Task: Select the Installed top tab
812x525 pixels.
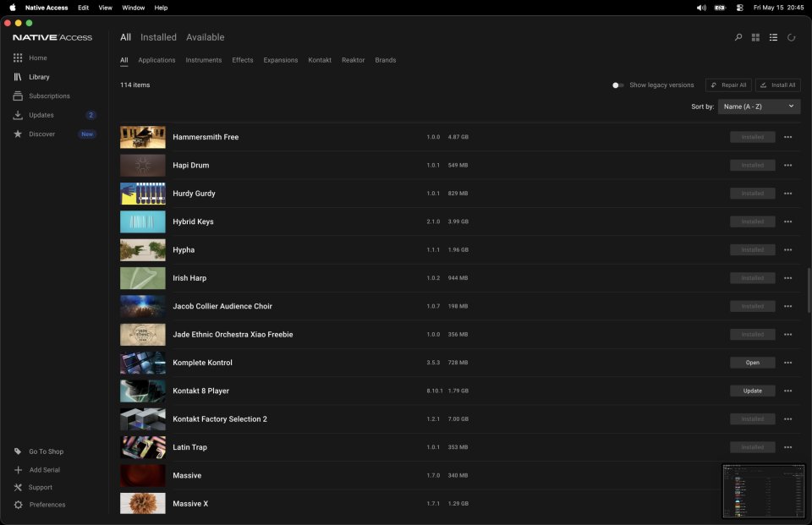Action: pos(158,37)
